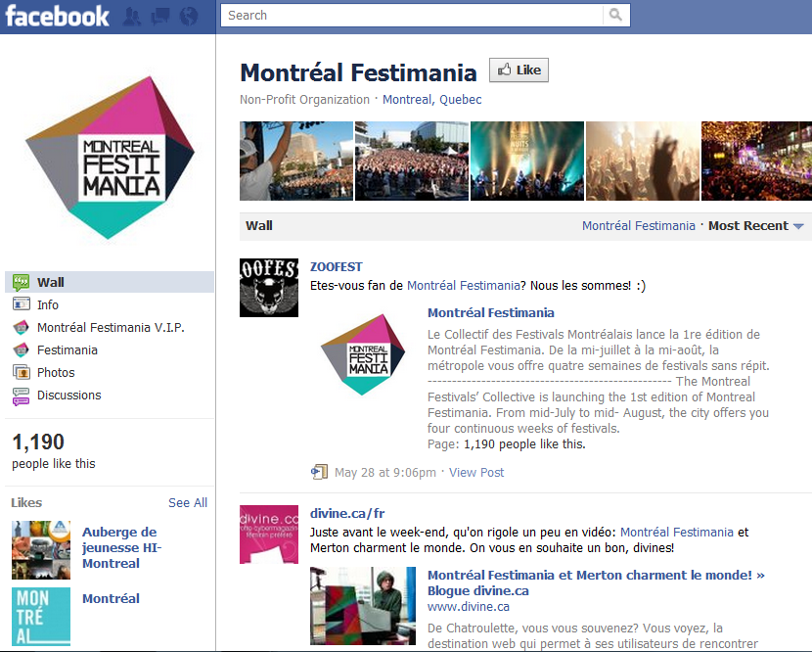Filter wall by Montréal Festimania posts

tap(639, 226)
